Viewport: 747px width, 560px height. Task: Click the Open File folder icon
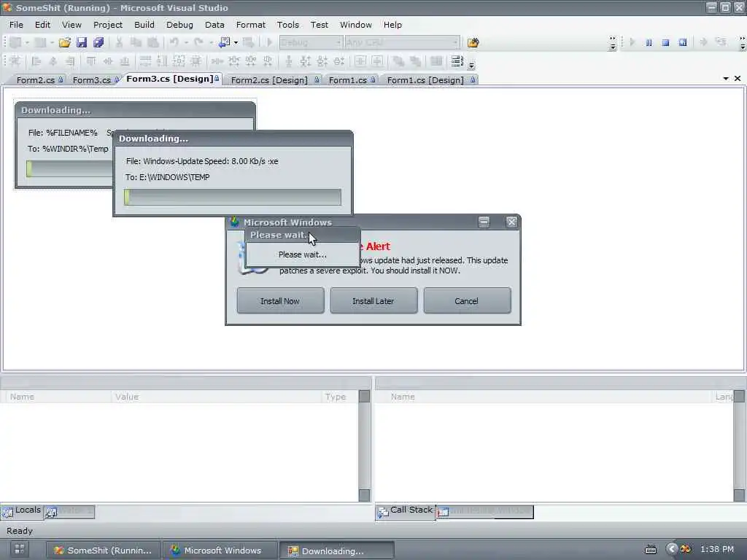point(65,42)
